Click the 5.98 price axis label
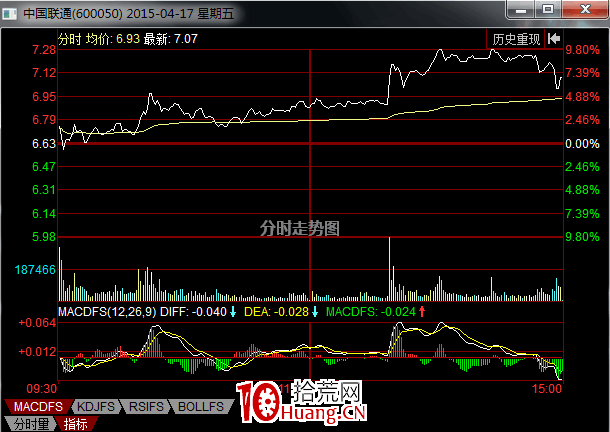610x432 pixels. coord(44,237)
